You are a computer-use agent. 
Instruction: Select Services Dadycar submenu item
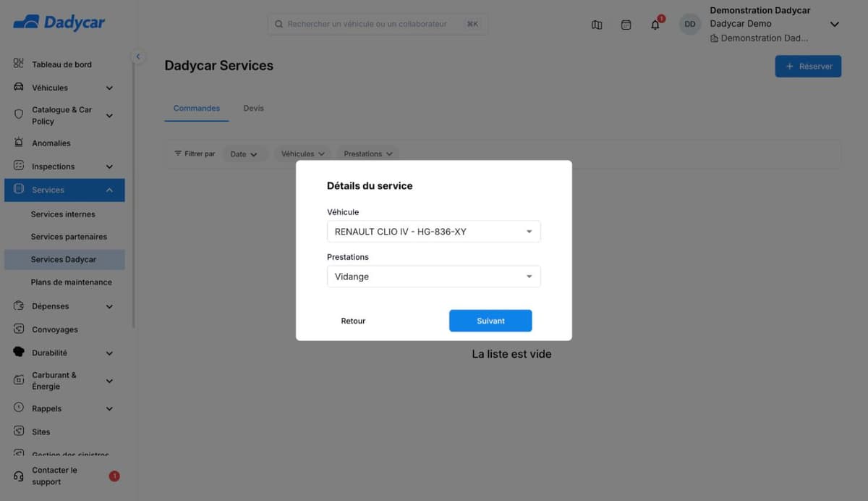click(64, 259)
